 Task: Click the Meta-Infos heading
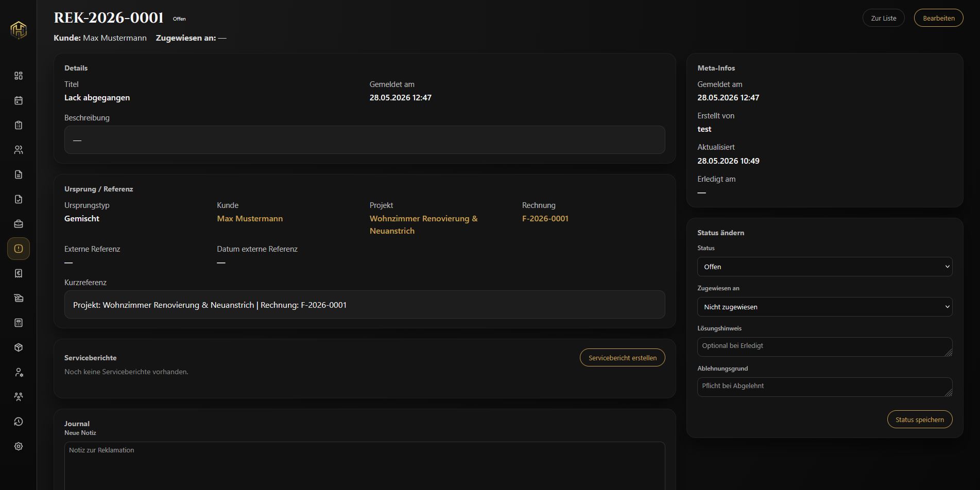(716, 68)
